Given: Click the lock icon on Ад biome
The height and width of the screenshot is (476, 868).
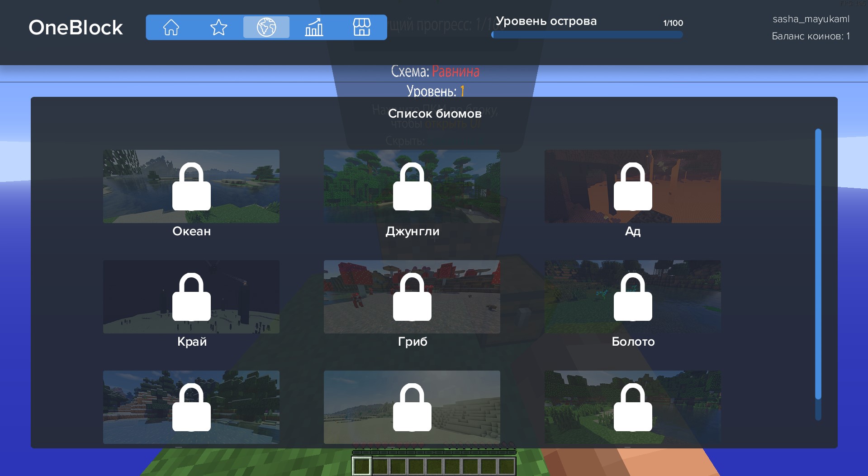Looking at the screenshot, I should [632, 187].
